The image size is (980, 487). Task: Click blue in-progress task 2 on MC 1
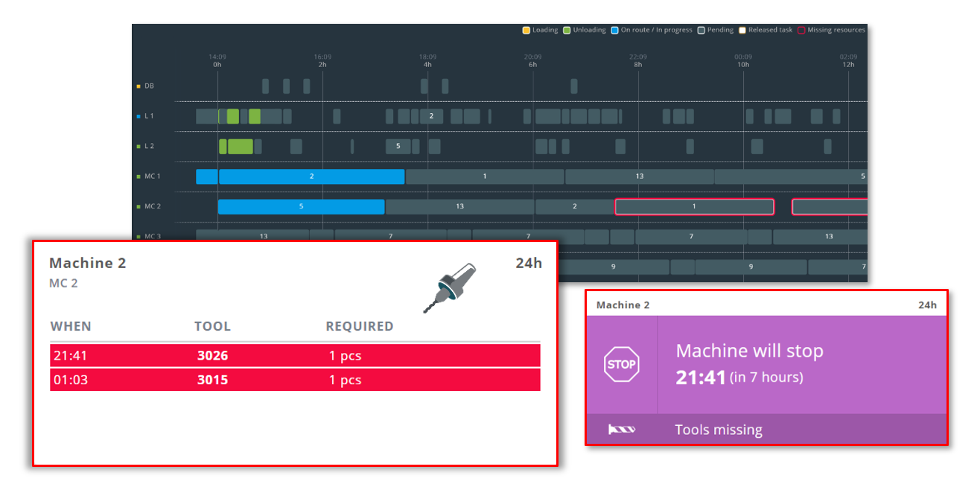click(311, 176)
